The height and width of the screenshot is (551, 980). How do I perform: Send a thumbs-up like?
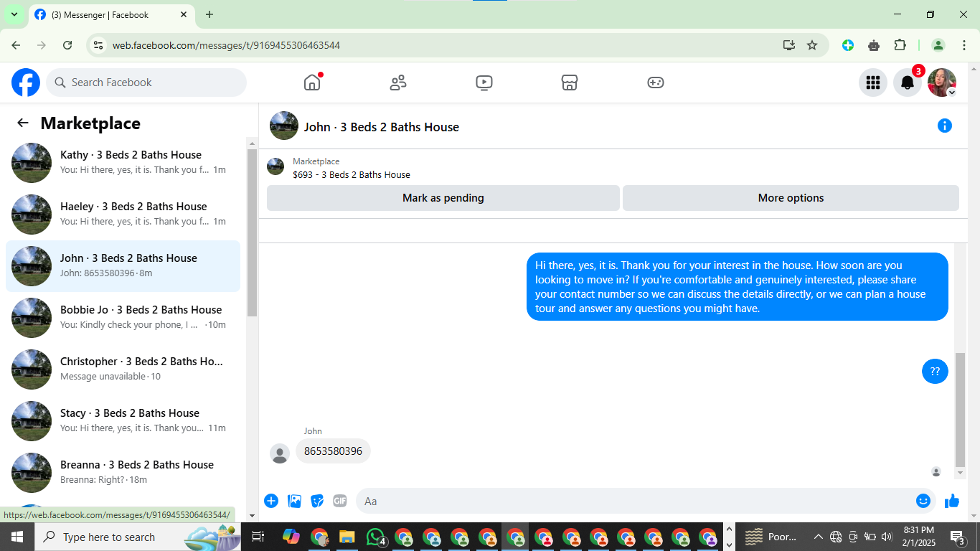952,501
